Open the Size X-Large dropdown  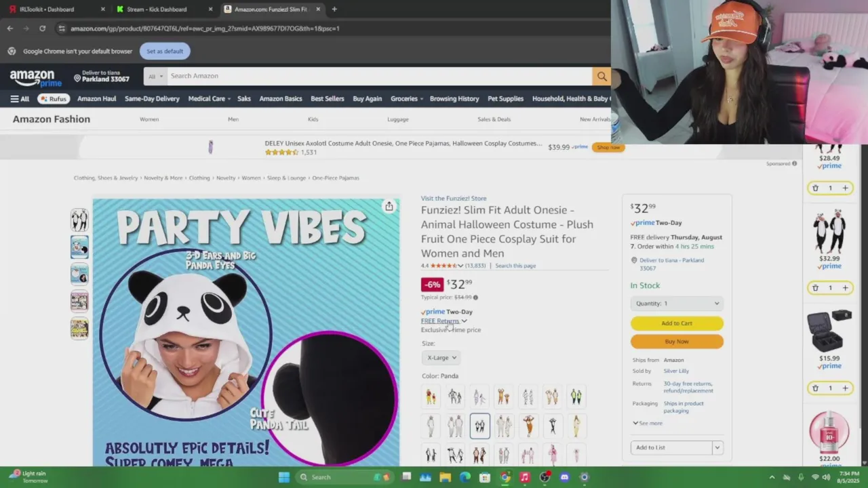point(441,358)
